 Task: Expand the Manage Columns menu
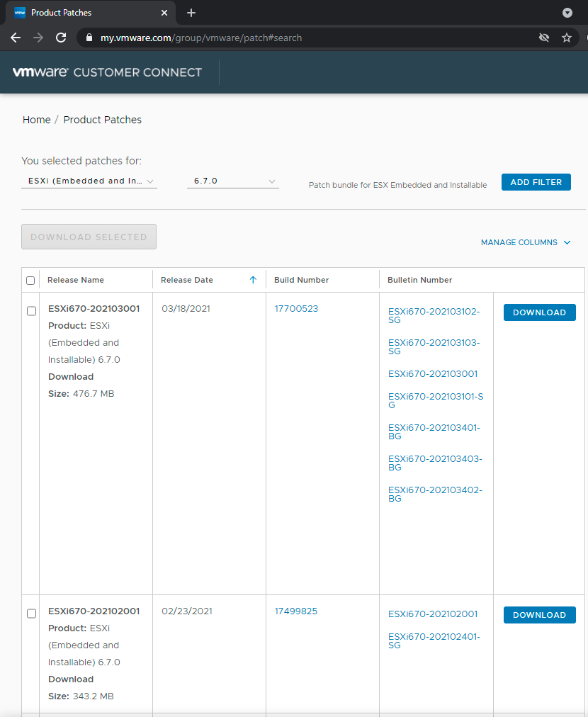[526, 242]
